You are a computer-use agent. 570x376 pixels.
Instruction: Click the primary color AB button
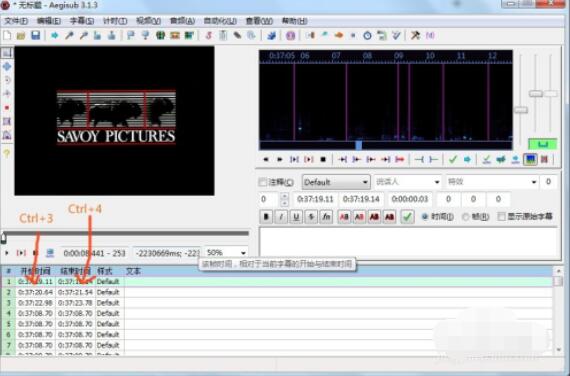344,217
